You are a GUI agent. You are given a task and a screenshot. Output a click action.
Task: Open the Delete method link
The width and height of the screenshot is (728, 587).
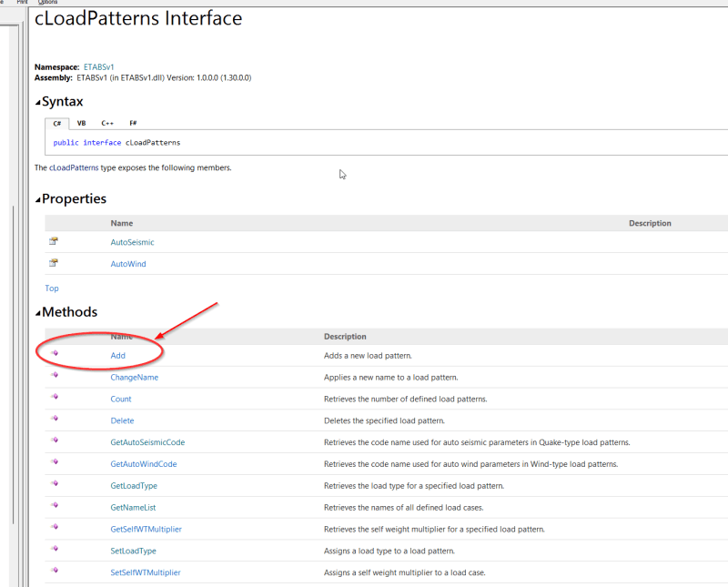(122, 420)
